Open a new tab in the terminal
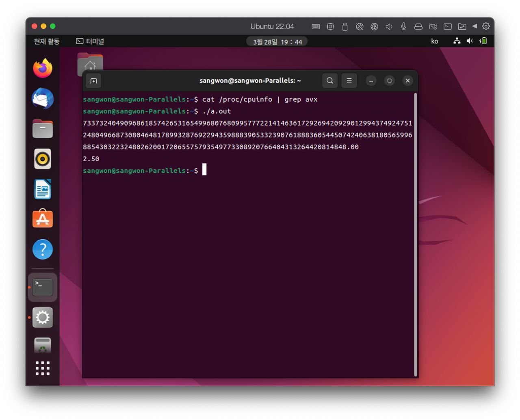 coord(93,81)
